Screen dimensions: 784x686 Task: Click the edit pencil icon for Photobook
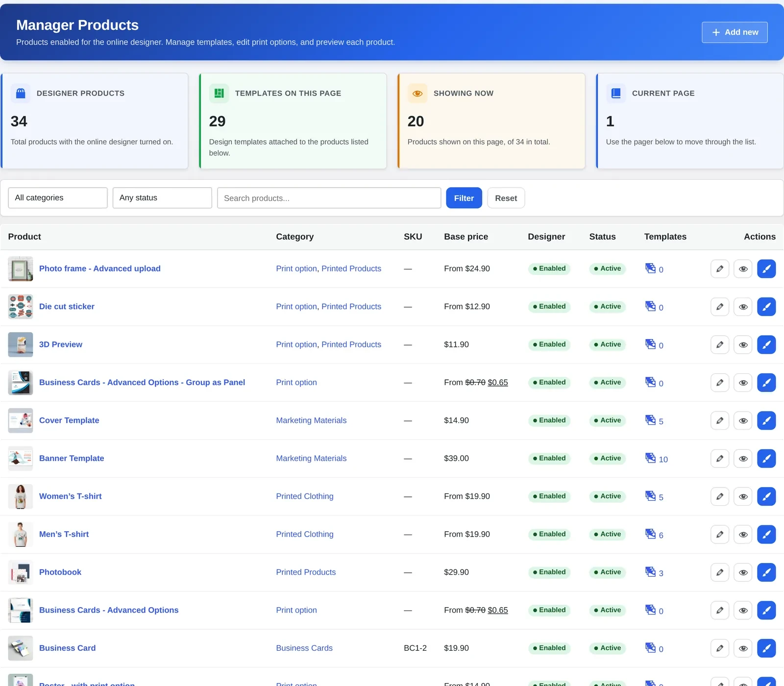coord(720,572)
